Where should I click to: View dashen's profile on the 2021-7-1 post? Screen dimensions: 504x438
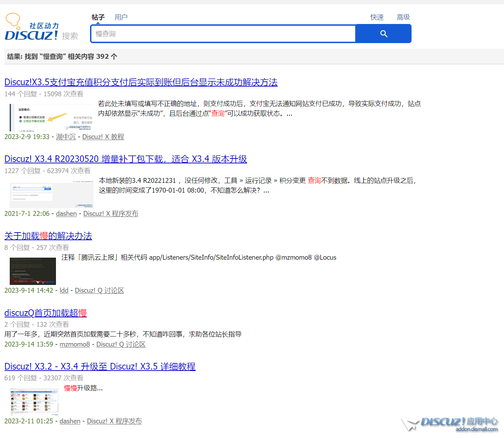(66, 213)
